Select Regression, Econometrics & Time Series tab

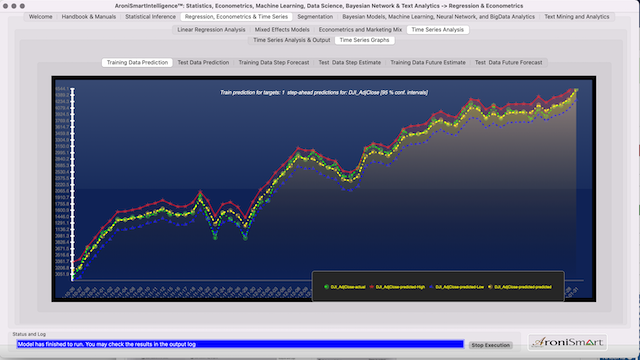[236, 17]
